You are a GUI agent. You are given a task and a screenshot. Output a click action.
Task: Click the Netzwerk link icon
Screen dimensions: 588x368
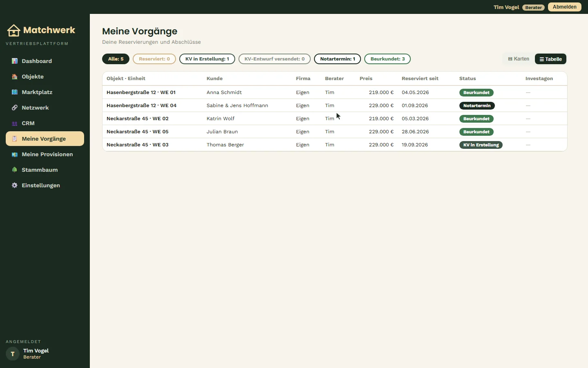(15, 108)
